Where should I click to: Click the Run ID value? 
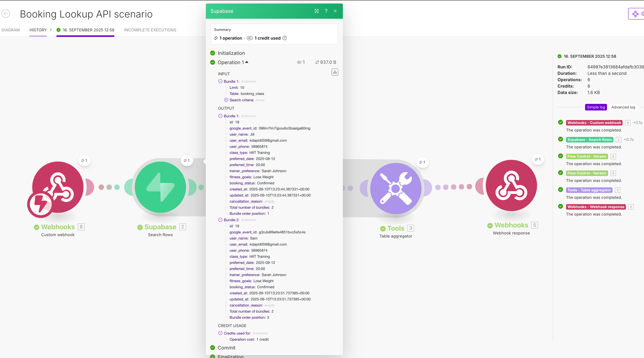pos(616,67)
